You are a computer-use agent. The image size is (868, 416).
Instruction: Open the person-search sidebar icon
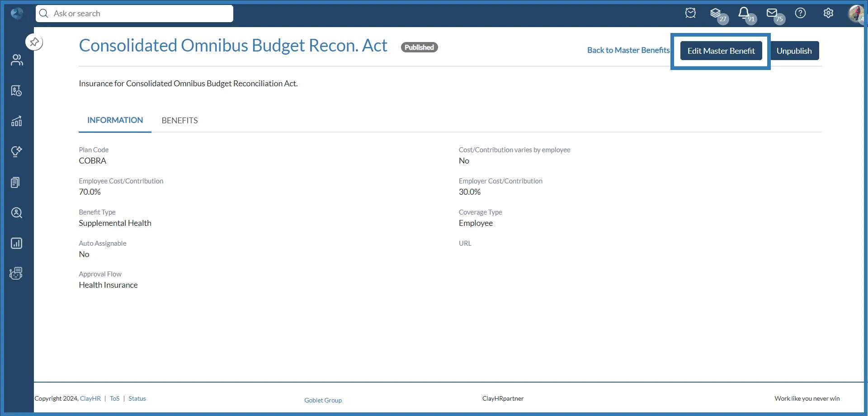17,213
